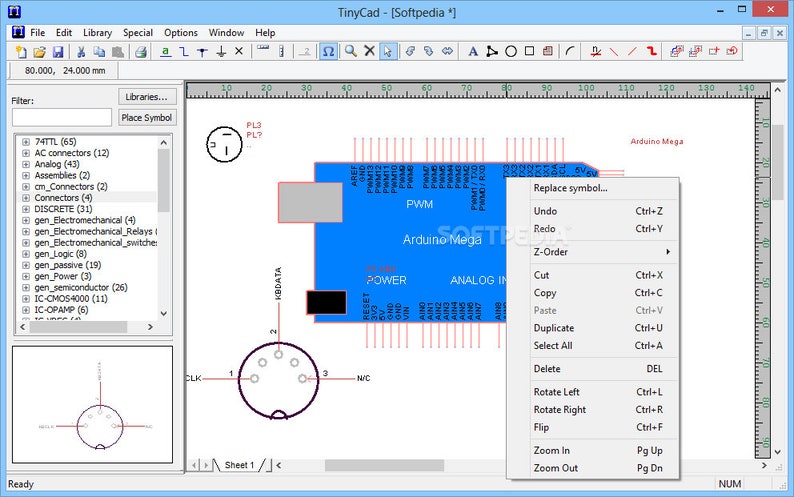Screen dimensions: 794x497
Task: Expand the AC connectors (12) library
Action: click(26, 153)
